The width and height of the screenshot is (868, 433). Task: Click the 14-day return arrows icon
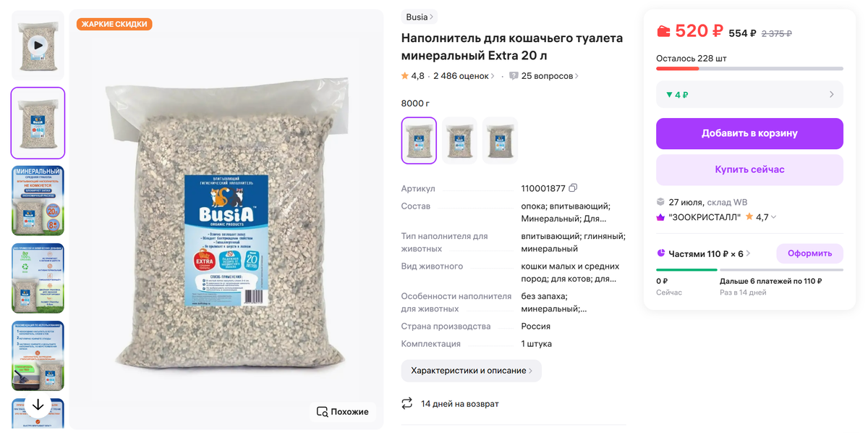407,403
